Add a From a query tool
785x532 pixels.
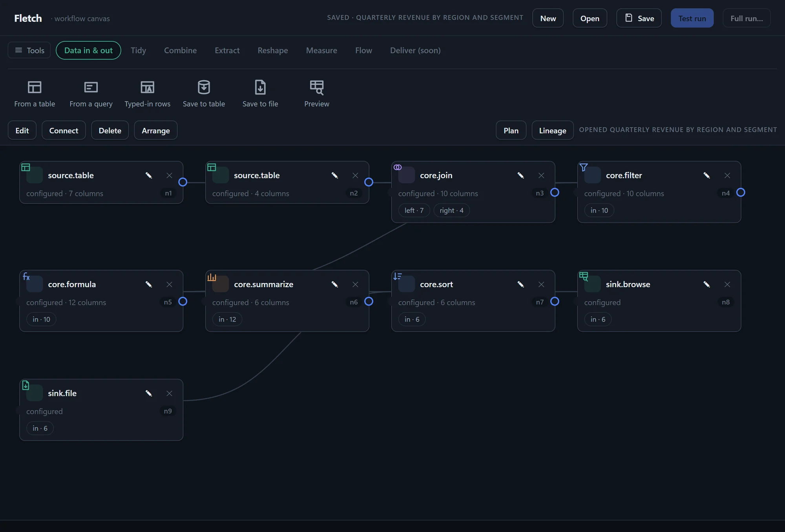coord(91,94)
